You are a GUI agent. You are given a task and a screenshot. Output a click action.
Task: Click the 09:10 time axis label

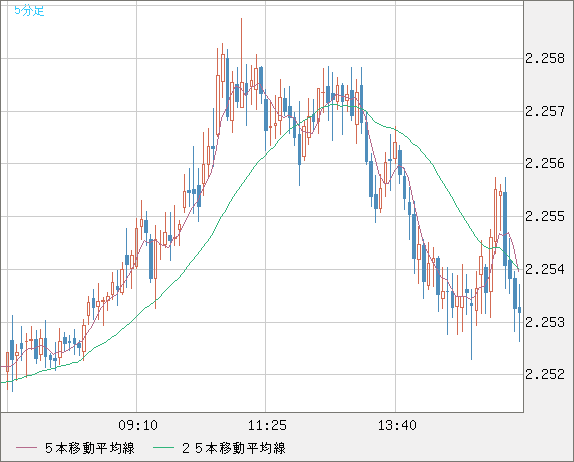[x=138, y=425]
